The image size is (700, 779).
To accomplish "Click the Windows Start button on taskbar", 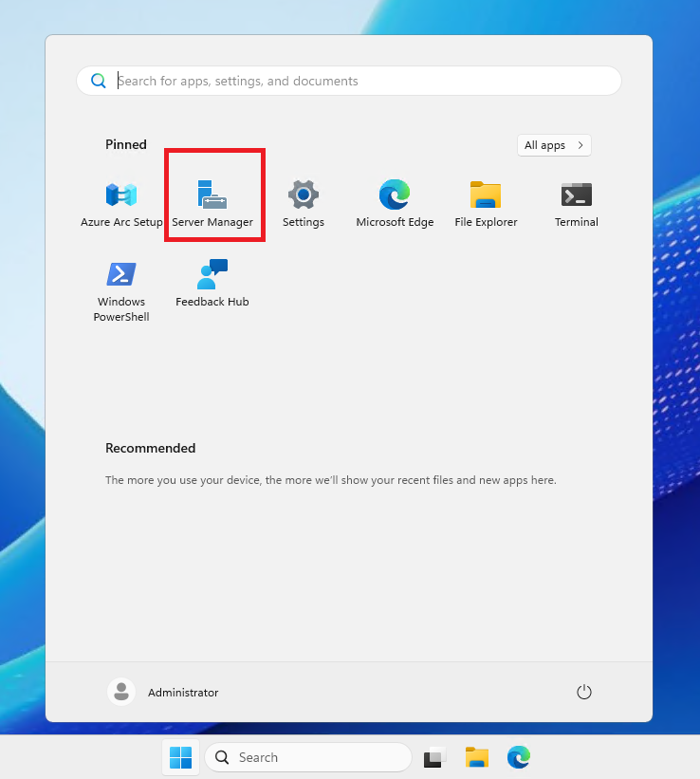I will [x=180, y=757].
